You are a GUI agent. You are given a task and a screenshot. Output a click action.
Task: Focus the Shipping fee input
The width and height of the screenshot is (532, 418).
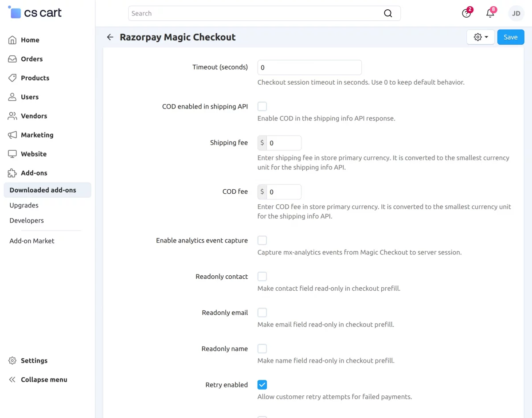click(284, 143)
